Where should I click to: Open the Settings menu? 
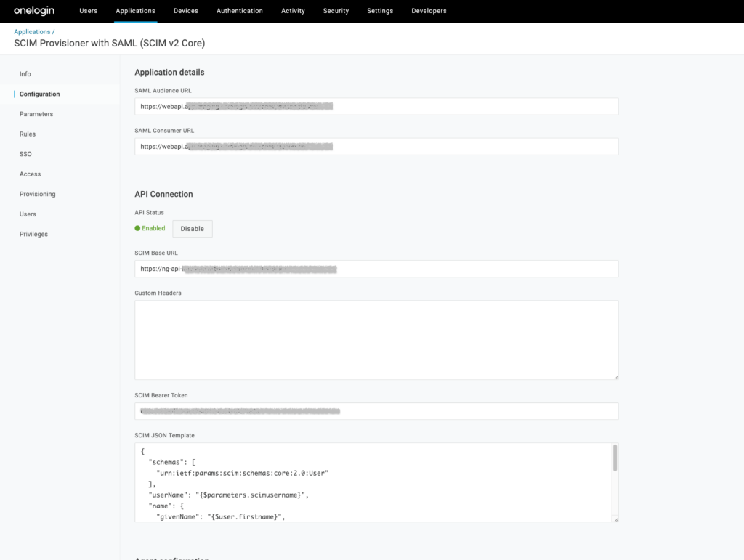[380, 11]
